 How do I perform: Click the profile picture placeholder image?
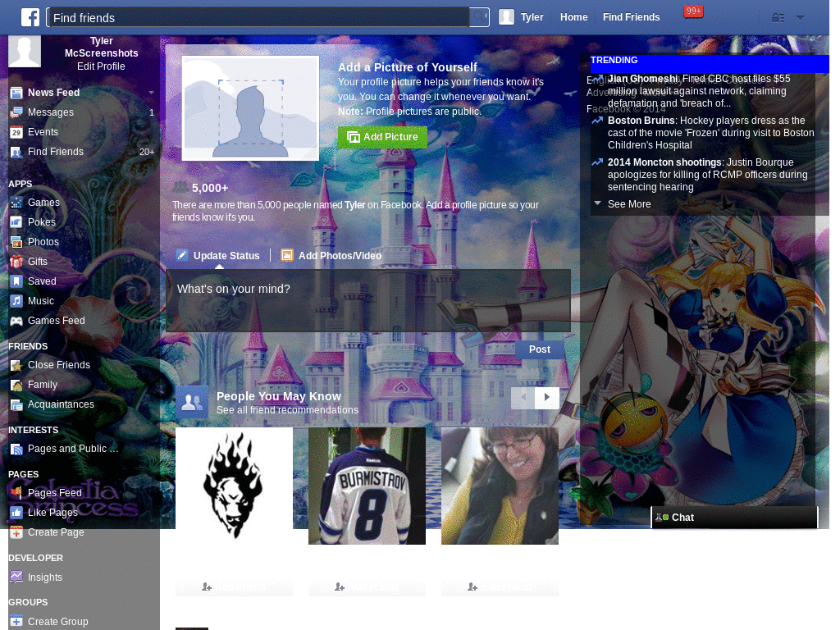(x=251, y=108)
